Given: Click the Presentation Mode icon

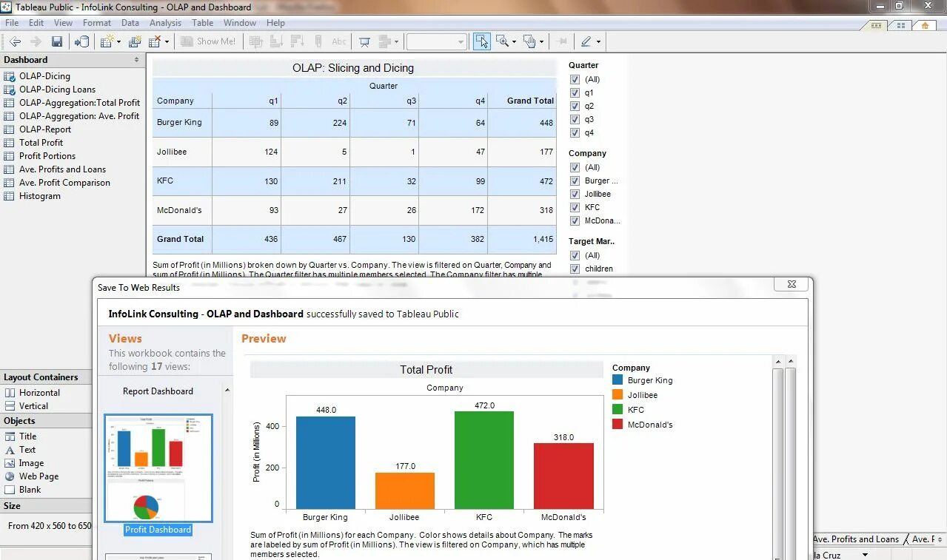Looking at the screenshot, I should 364,41.
